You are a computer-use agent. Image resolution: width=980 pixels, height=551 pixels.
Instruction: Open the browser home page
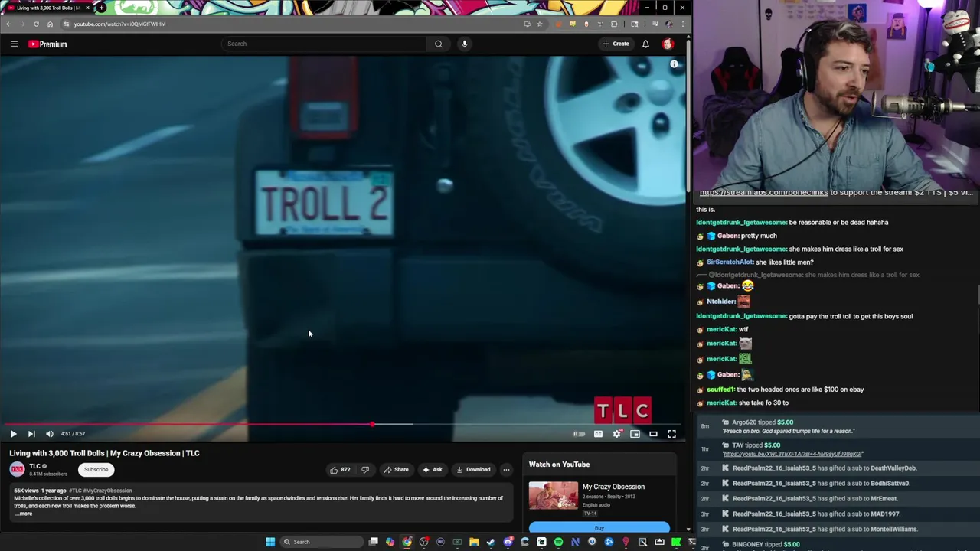click(50, 24)
